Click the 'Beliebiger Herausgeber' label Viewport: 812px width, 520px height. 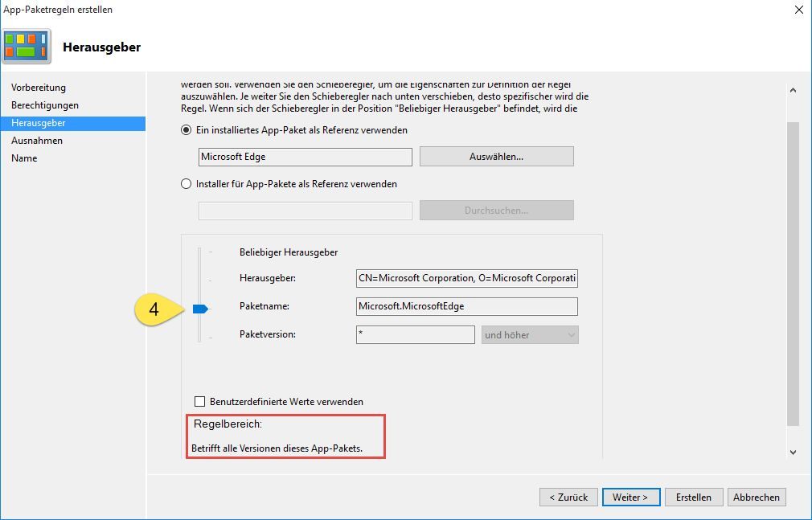click(289, 252)
